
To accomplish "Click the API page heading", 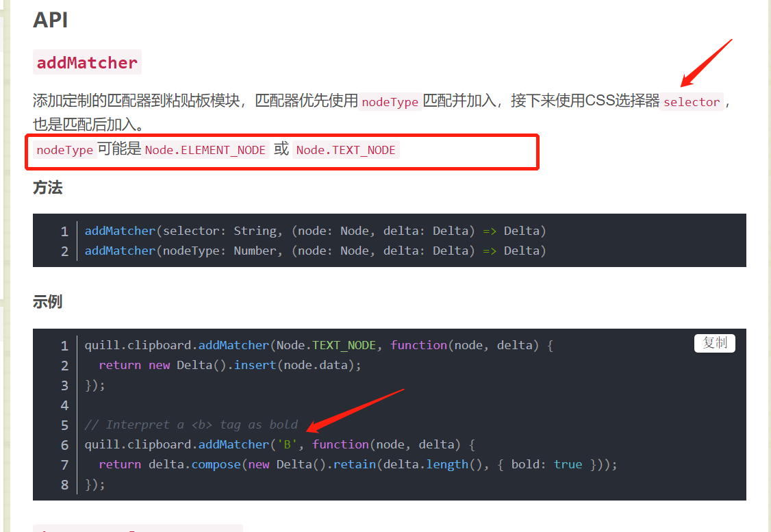I will [49, 20].
